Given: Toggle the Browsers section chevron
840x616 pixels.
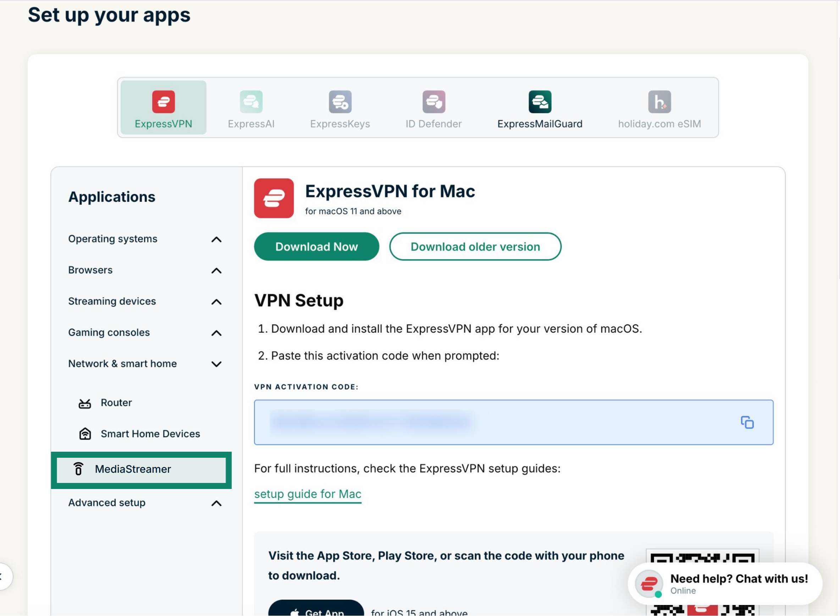Looking at the screenshot, I should pyautogui.click(x=216, y=271).
